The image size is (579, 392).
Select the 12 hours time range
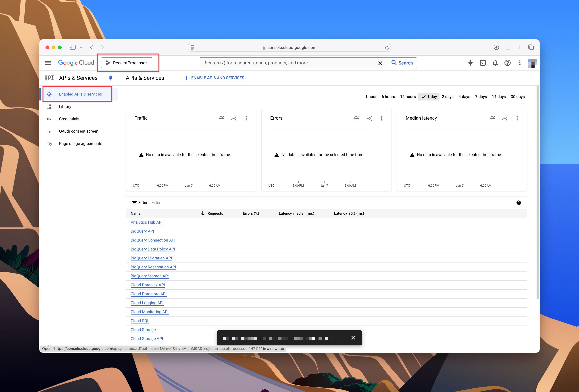408,97
